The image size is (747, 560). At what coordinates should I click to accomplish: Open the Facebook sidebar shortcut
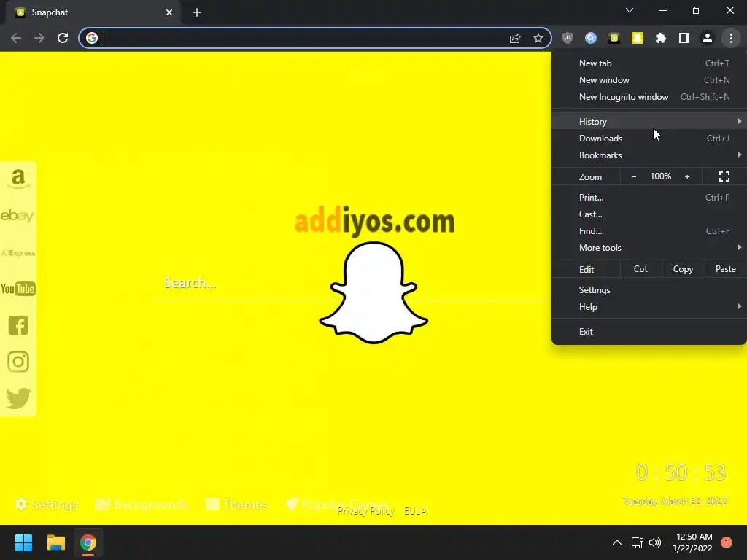click(18, 326)
